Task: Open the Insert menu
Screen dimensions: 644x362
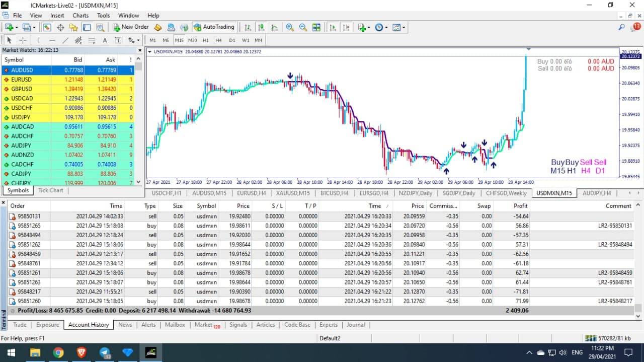Action: point(57,16)
